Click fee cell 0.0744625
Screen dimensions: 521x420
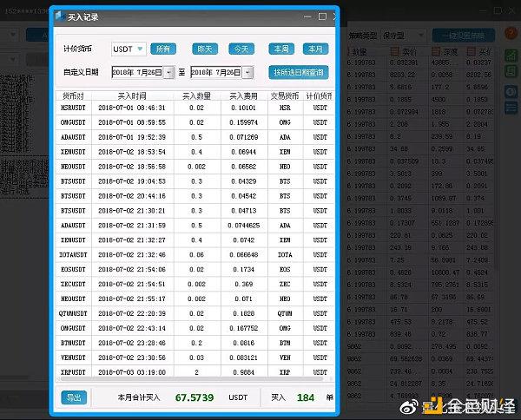pyautogui.click(x=243, y=225)
